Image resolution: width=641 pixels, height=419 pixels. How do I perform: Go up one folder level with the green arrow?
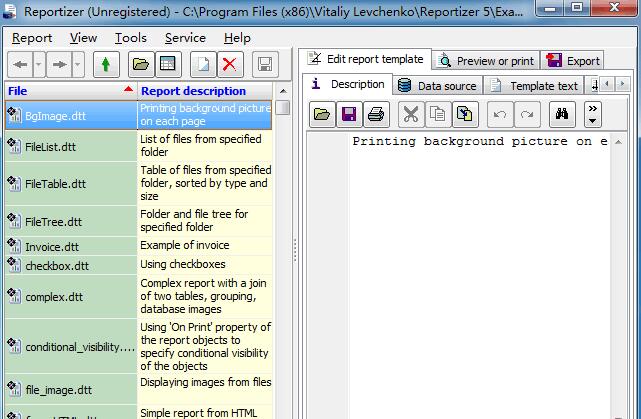pyautogui.click(x=106, y=64)
